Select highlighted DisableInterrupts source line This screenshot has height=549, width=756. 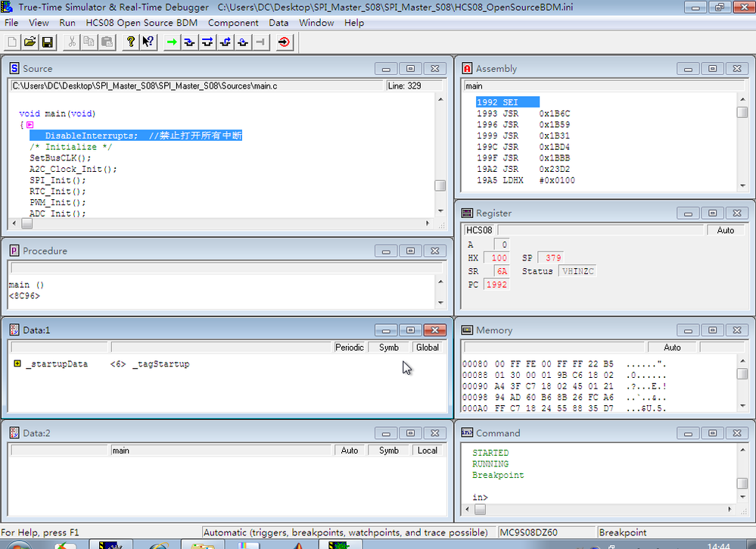point(136,136)
